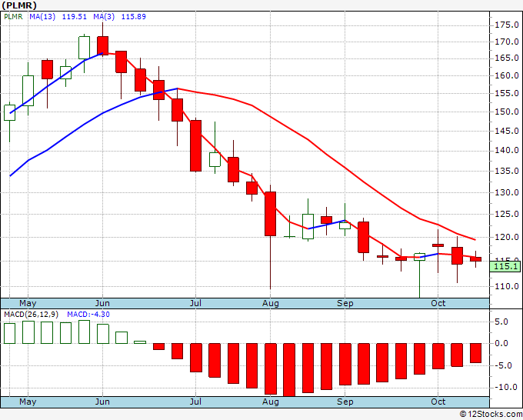Click the 150.0 price axis label
Viewport: 523px width, 420px height.
(507, 112)
